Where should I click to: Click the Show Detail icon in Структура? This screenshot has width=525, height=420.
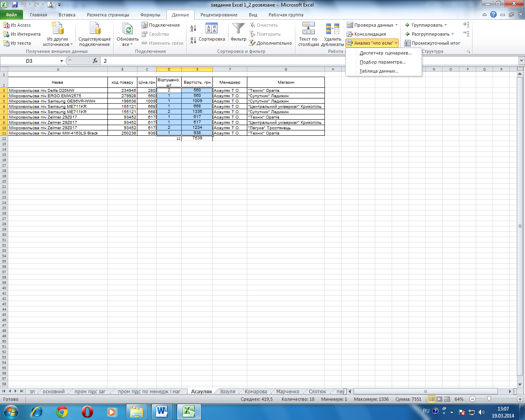(x=466, y=25)
